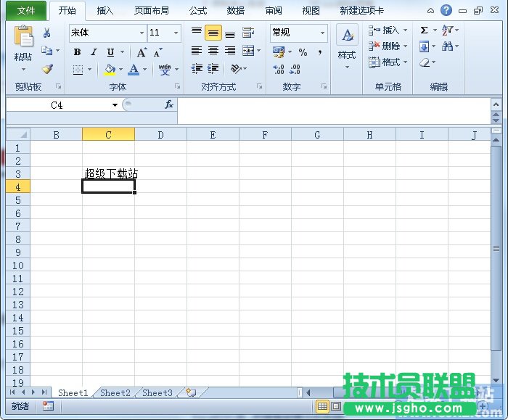Insert a new worksheet tab
508x420 pixels.
tap(191, 393)
